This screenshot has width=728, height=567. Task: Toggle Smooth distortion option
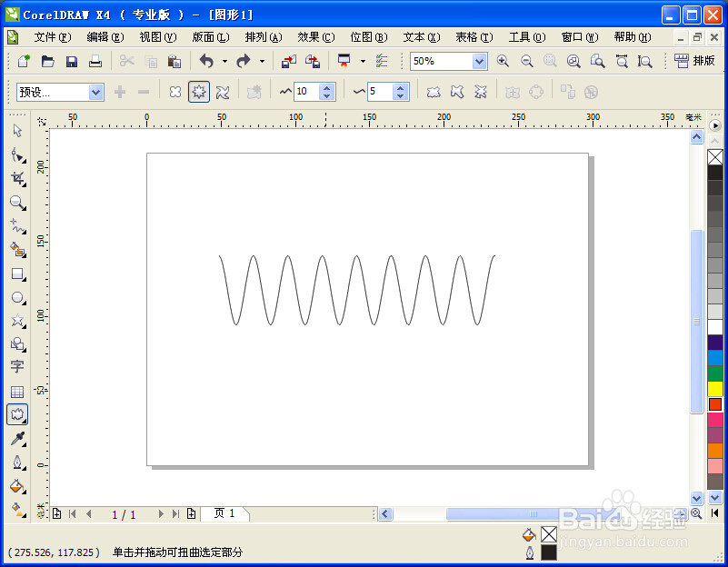pos(457,92)
